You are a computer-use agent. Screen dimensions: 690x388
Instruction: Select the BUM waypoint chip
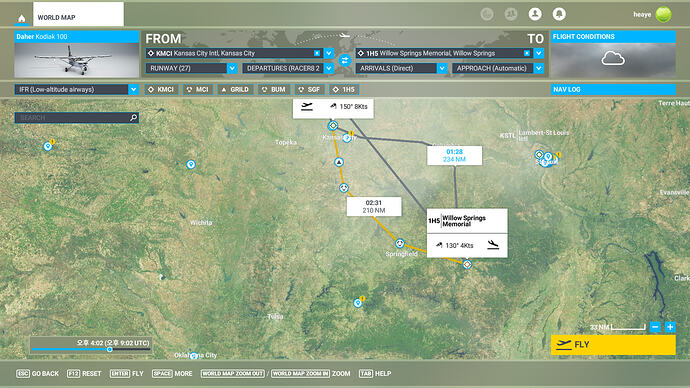point(274,89)
